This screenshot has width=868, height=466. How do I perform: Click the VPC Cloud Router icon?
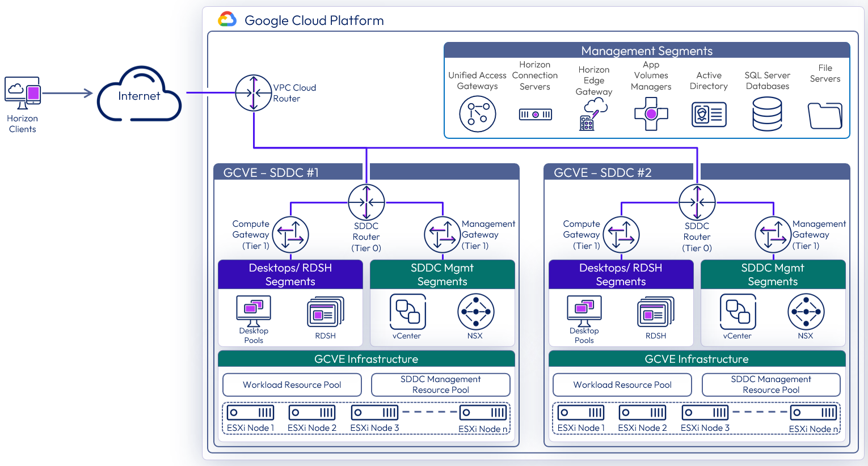point(254,93)
